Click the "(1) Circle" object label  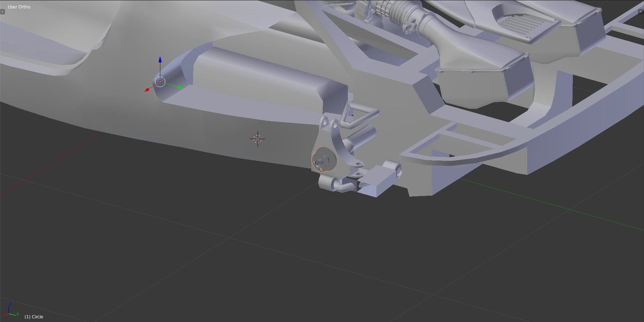tap(34, 317)
